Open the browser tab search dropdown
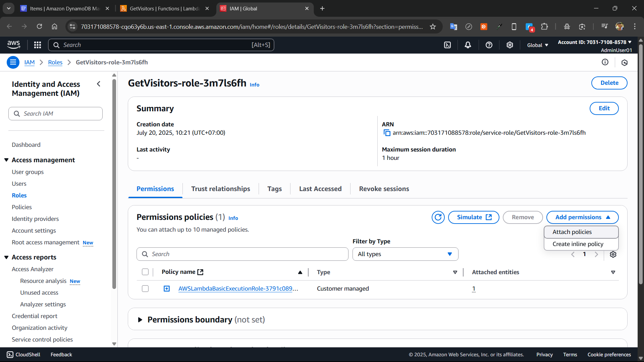Screen dimensions: 644x362 [x=9, y=8]
